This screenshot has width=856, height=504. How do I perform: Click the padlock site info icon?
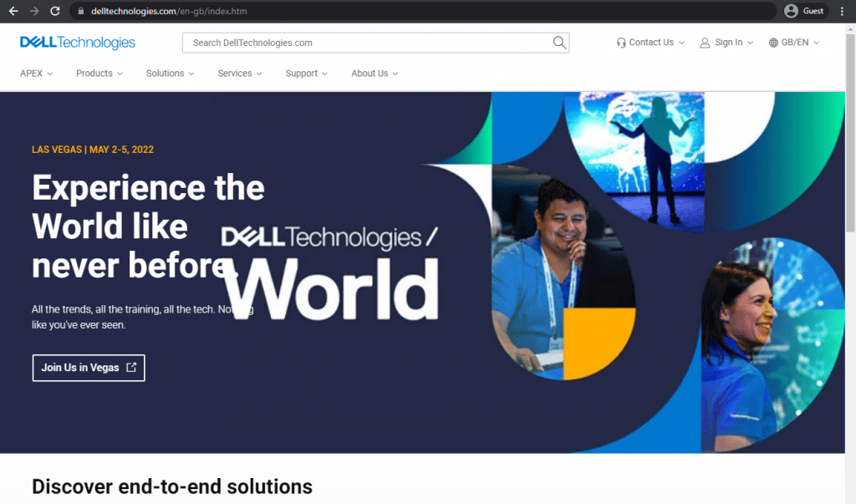[x=81, y=11]
